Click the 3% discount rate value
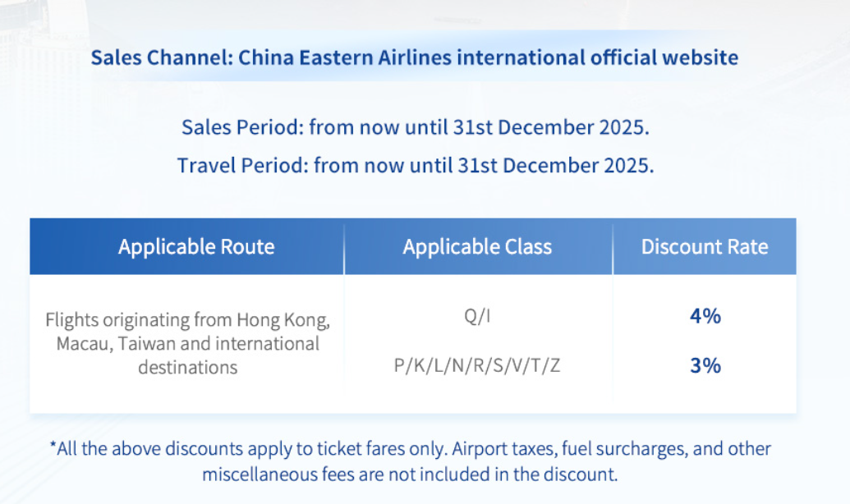The image size is (850, 504). pyautogui.click(x=705, y=365)
